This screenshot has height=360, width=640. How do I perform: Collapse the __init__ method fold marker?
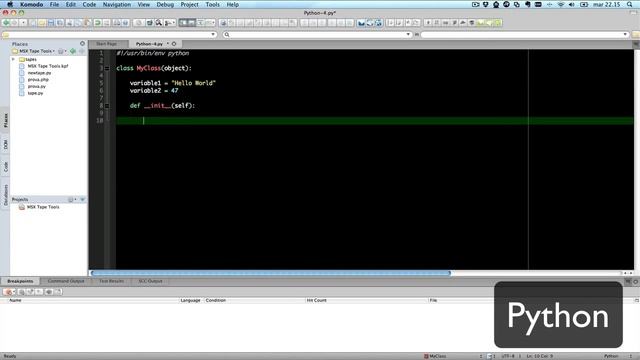[107, 106]
